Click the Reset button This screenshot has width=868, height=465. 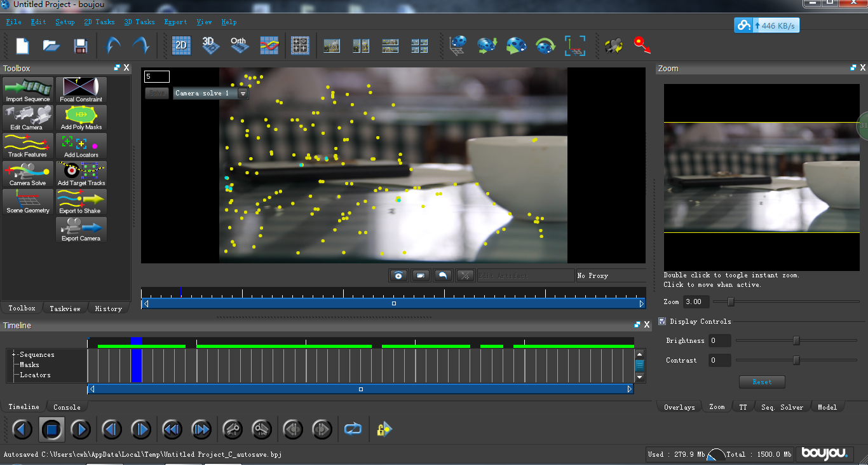[762, 382]
